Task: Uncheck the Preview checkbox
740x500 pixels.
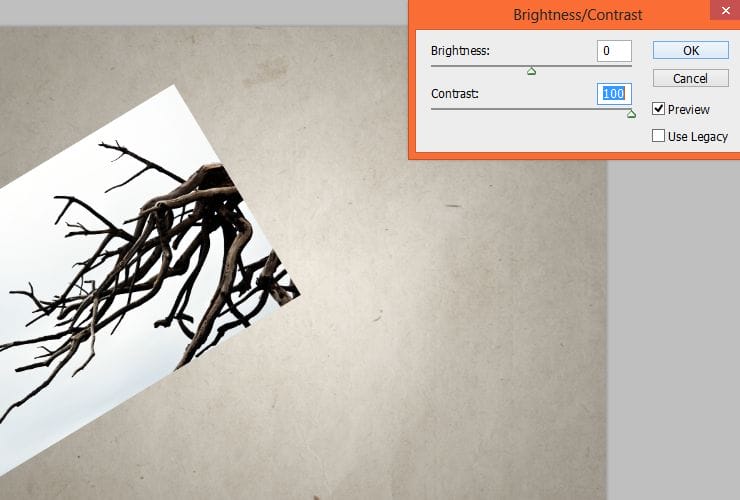Action: pyautogui.click(x=658, y=109)
